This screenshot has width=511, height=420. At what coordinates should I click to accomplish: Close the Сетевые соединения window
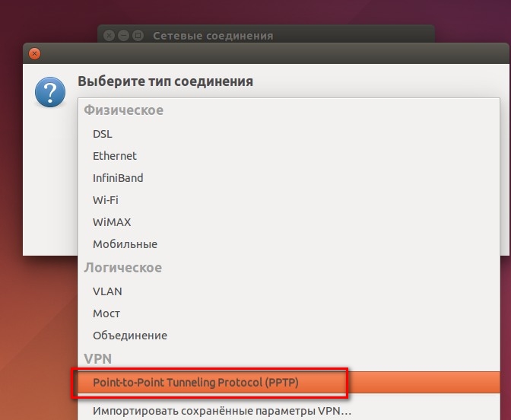[109, 35]
